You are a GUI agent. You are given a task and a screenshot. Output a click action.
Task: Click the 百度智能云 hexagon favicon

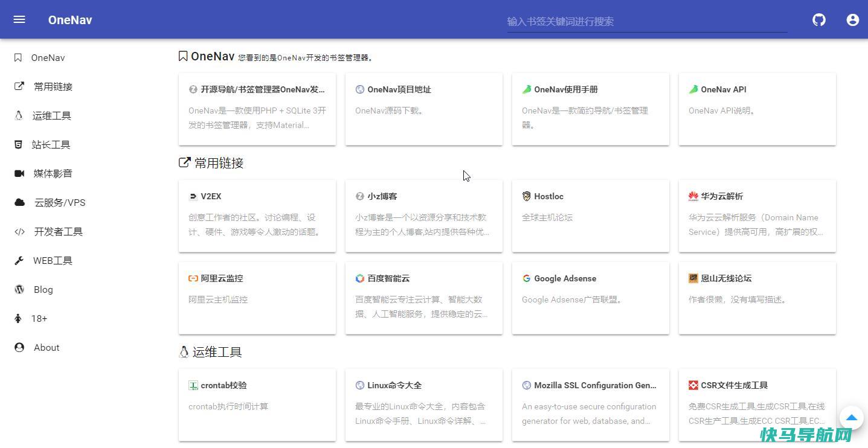click(360, 278)
